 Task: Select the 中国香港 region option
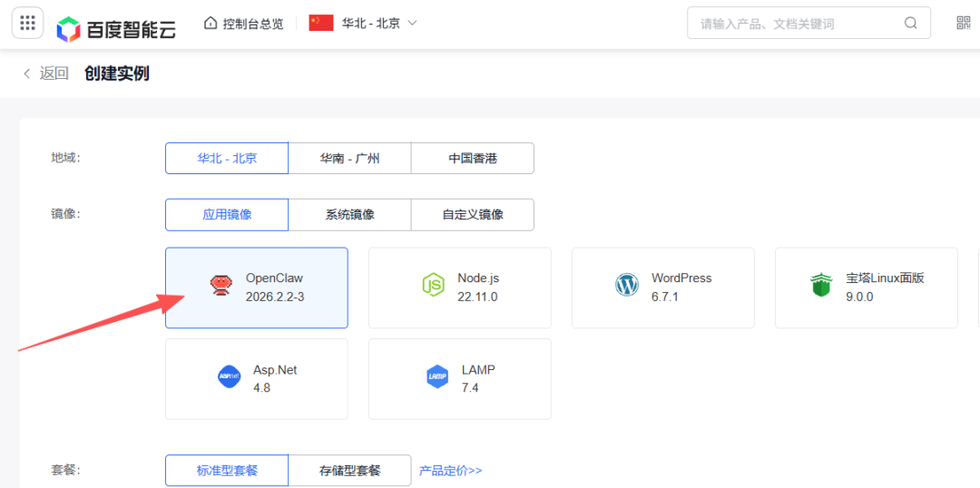473,158
